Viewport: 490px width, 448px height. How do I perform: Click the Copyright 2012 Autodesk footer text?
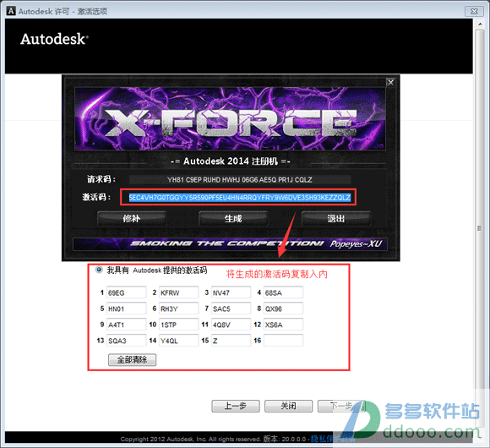[x=190, y=439]
